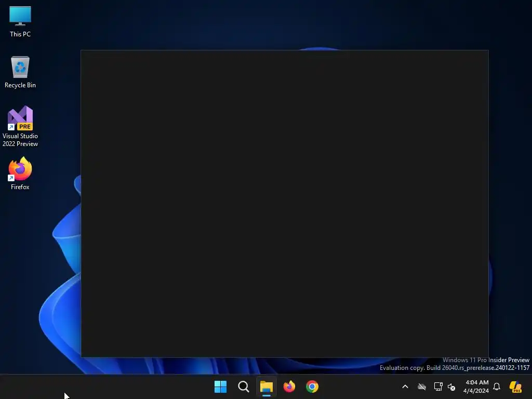This screenshot has width=532, height=399.
Task: Open muted volume tray icon
Action: 451,387
